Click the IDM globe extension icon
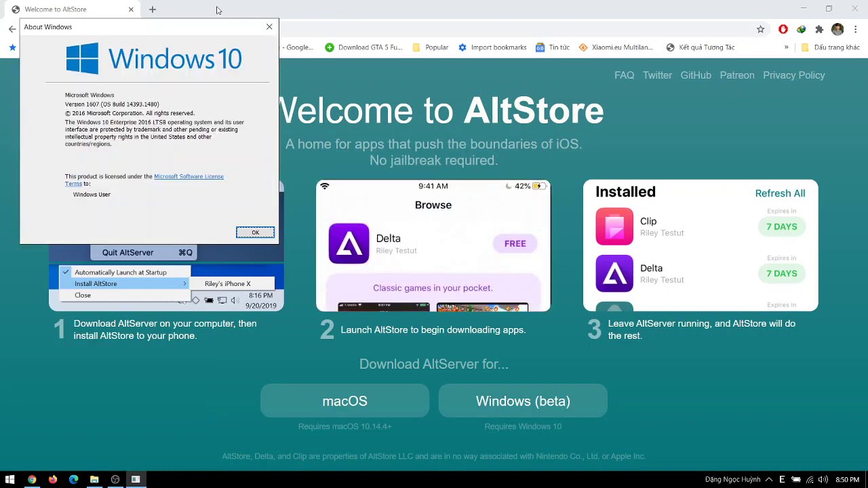Image resolution: width=868 pixels, height=488 pixels. [x=801, y=29]
